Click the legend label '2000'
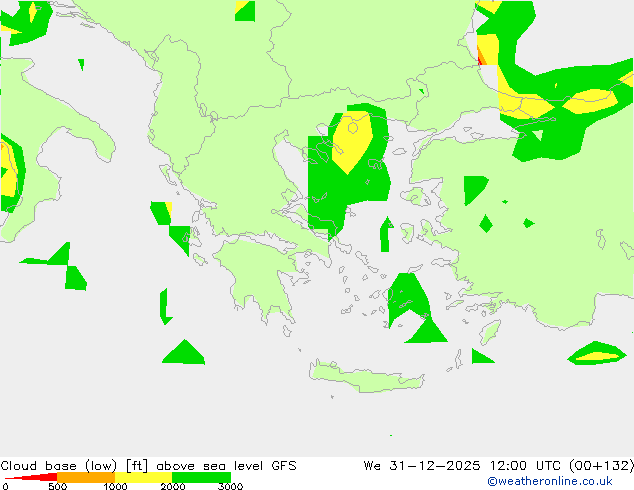The width and height of the screenshot is (634, 490). (x=173, y=486)
